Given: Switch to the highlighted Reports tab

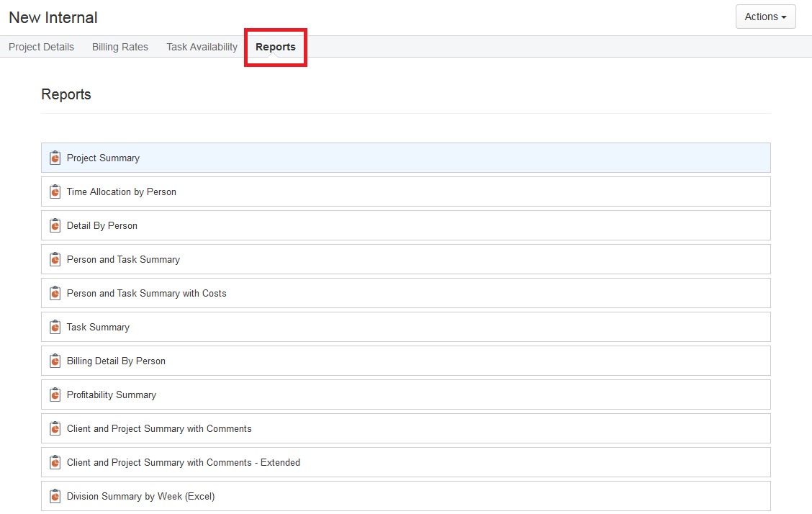Looking at the screenshot, I should coord(275,46).
